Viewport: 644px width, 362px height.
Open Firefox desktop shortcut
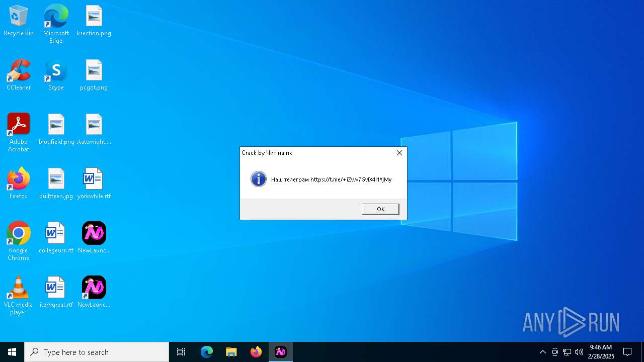click(19, 184)
